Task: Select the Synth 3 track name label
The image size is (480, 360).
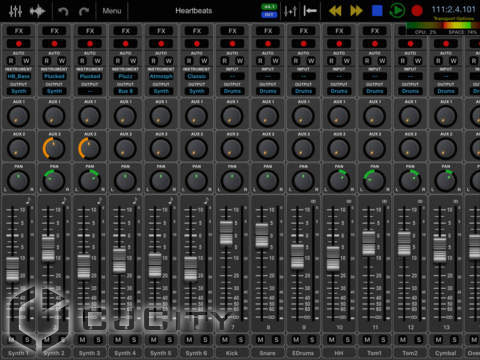Action: coord(89,353)
